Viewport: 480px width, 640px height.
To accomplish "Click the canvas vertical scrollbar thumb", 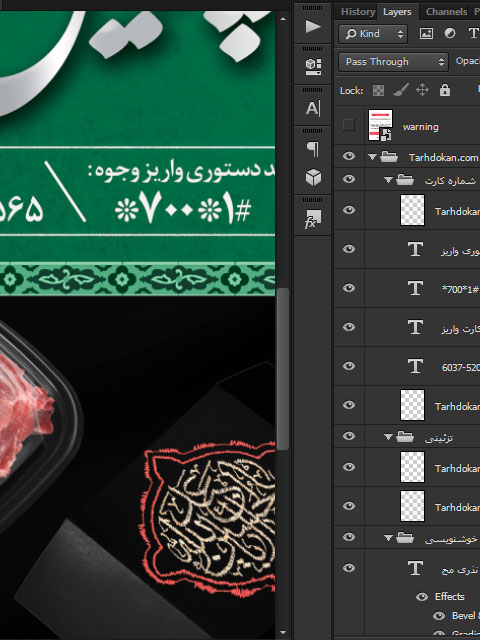I will [x=283, y=369].
